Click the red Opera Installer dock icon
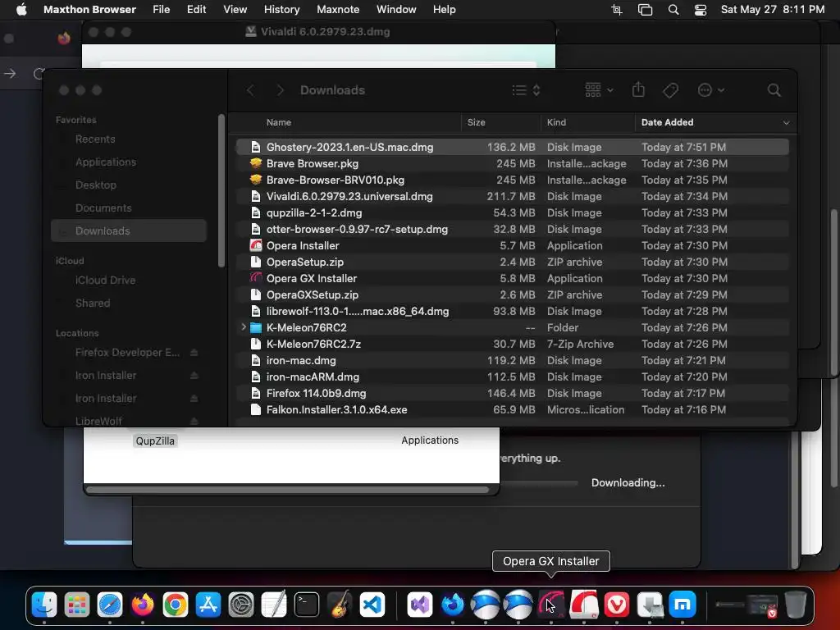 click(584, 605)
